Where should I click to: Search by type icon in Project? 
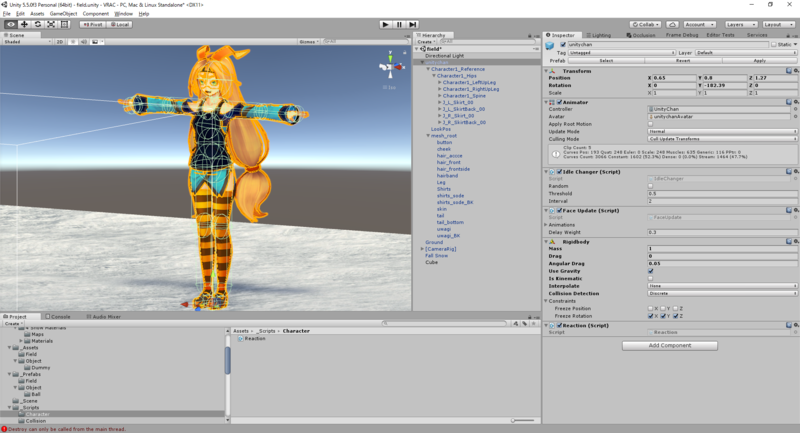[x=516, y=323]
